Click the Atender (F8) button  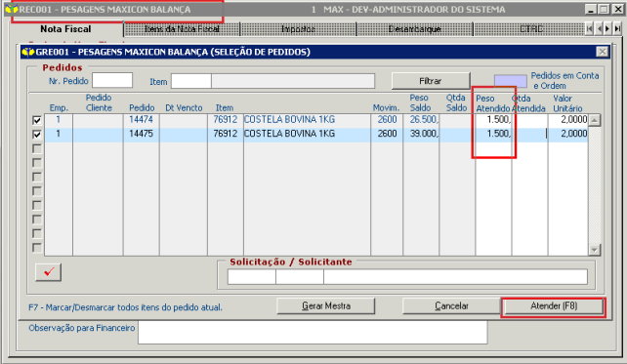tap(554, 306)
